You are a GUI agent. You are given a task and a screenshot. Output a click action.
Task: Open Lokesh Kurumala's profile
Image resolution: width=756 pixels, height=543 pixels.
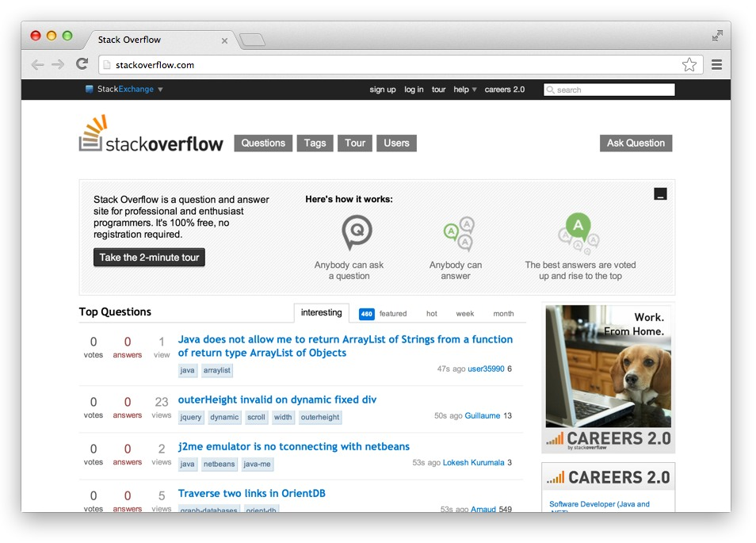(473, 462)
